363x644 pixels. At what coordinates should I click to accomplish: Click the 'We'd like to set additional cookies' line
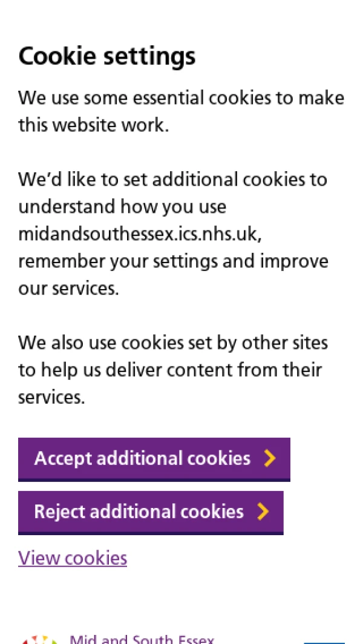tap(172, 180)
